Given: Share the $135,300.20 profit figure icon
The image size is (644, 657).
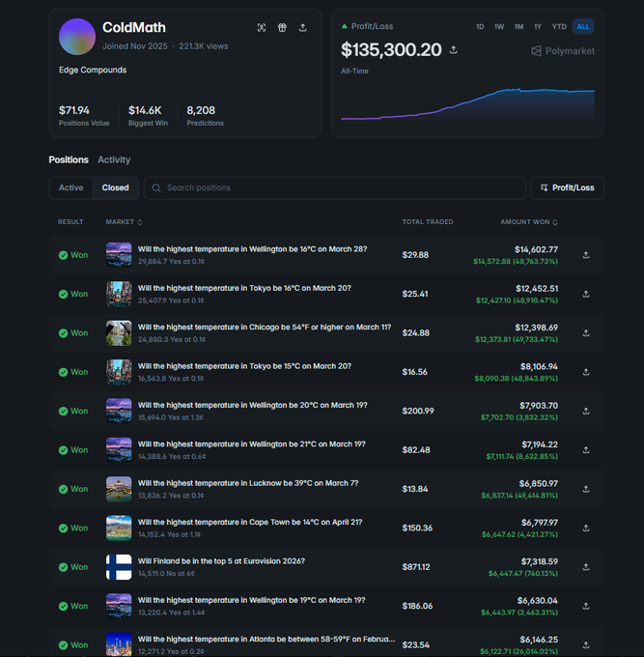Looking at the screenshot, I should (x=454, y=50).
